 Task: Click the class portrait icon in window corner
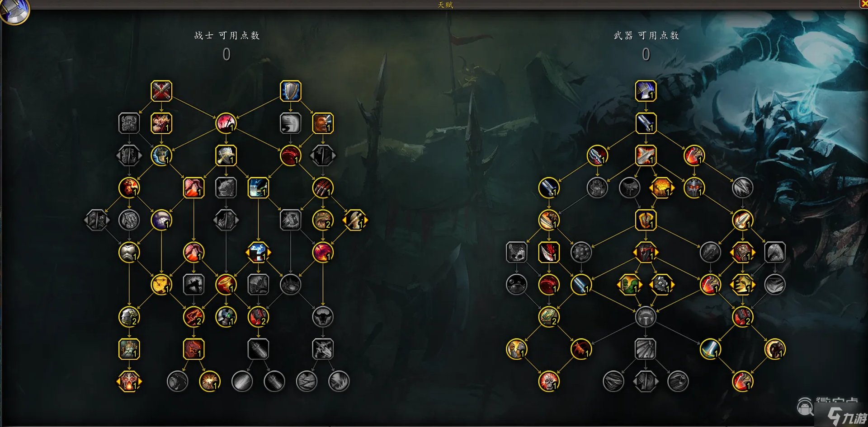pos(14,10)
